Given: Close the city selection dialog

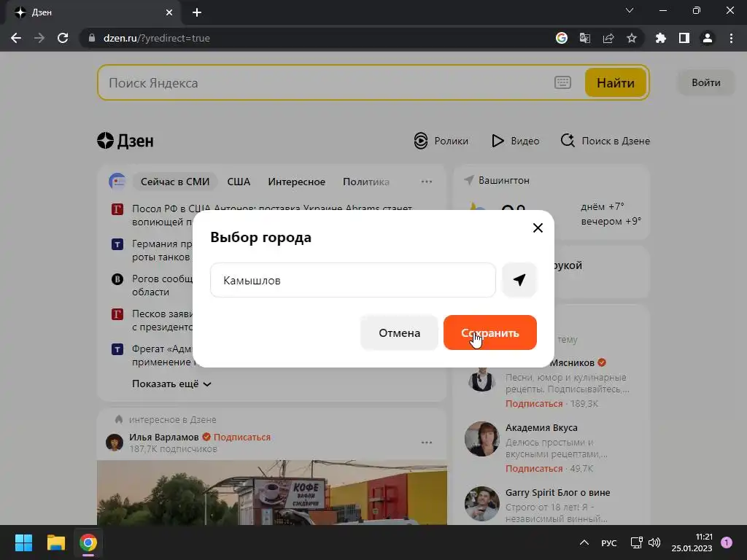Looking at the screenshot, I should 538,228.
